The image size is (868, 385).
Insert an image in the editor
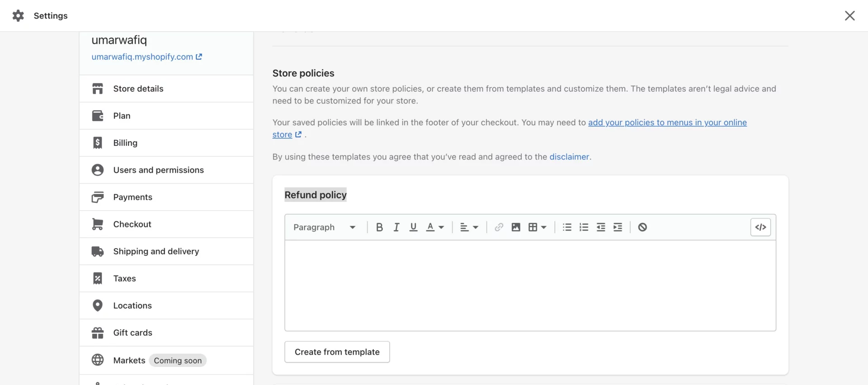pyautogui.click(x=516, y=227)
